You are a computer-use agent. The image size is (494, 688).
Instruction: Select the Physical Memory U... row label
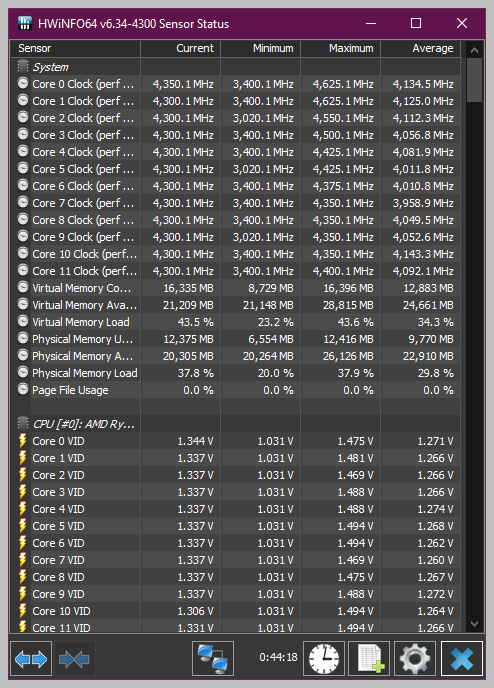pos(82,339)
